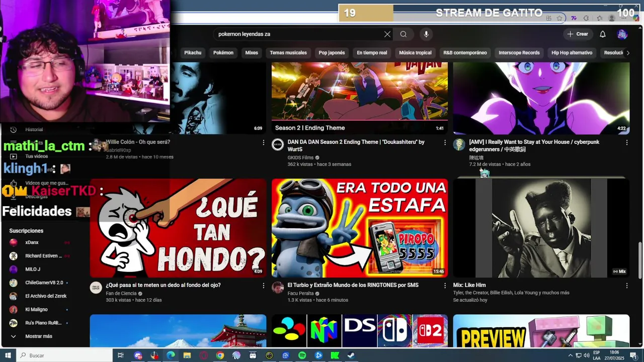Open Ki Maligno subscription channel
The image size is (644, 362).
point(39,310)
